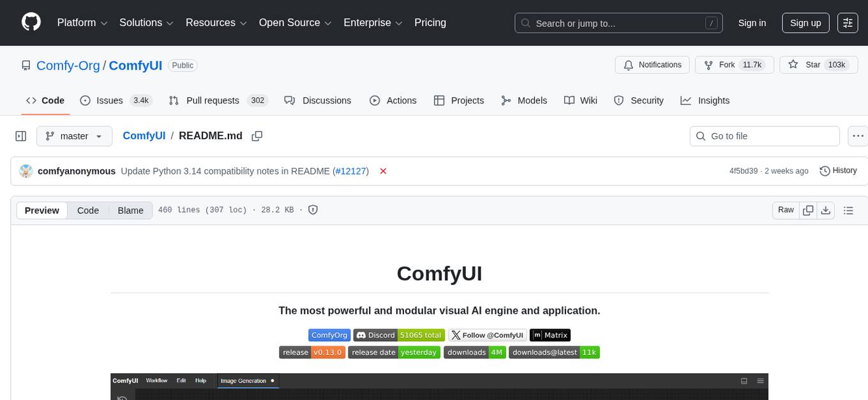Screen dimensions: 868x400
Task: Copy the README.md file path icon
Action: pos(257,136)
